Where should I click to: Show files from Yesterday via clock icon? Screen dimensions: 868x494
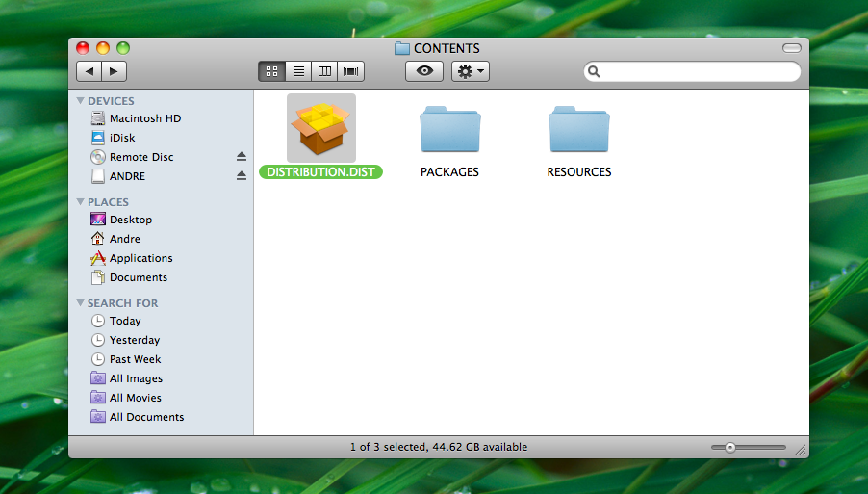point(98,340)
